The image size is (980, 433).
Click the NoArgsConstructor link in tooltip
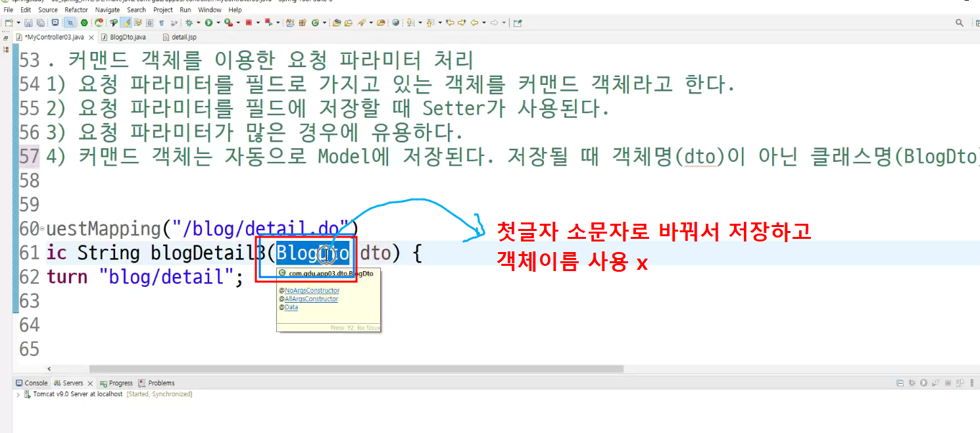(312, 290)
